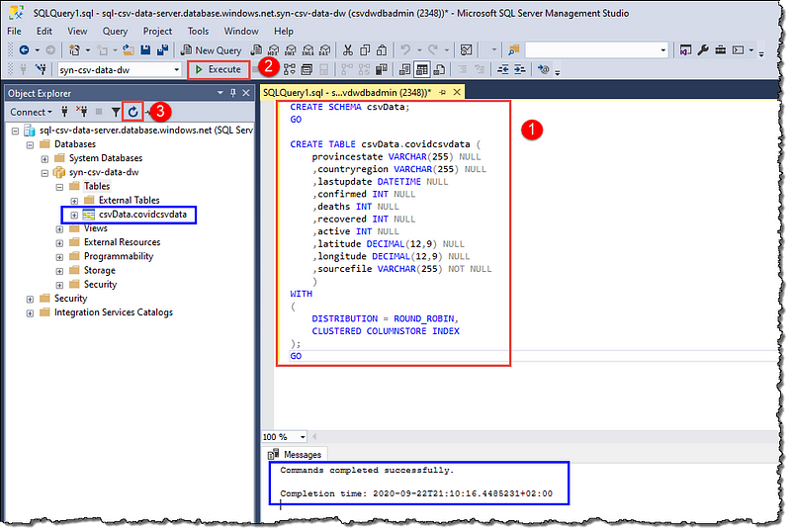Open the syn-csv-data-dw database dropdown
This screenshot has height=532, width=791.
176,70
